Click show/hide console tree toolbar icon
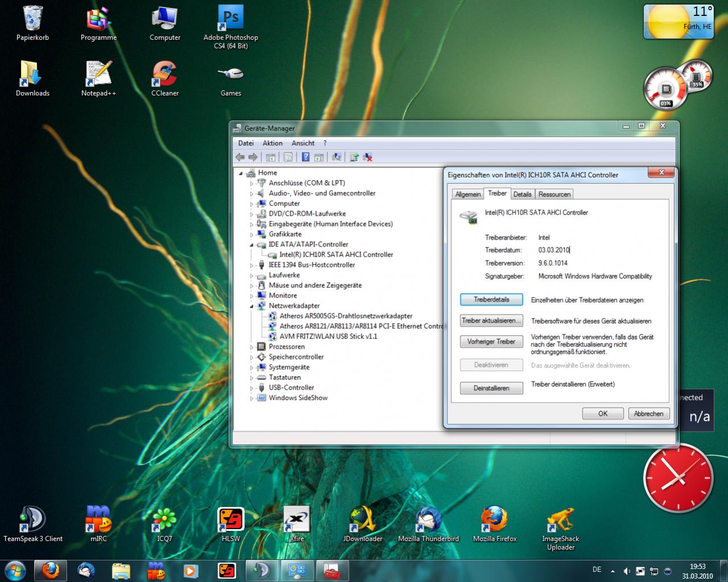 (270, 157)
